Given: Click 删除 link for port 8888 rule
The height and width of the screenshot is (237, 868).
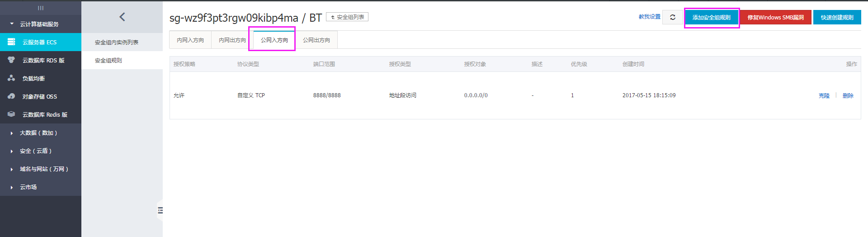Looking at the screenshot, I should 848,95.
